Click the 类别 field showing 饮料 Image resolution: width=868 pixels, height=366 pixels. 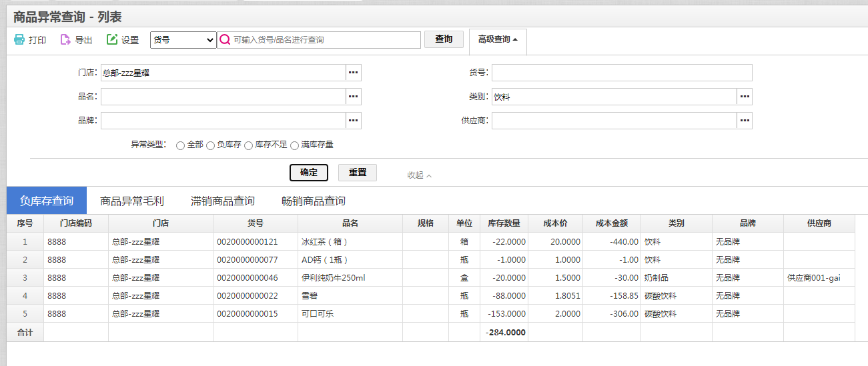pos(614,97)
